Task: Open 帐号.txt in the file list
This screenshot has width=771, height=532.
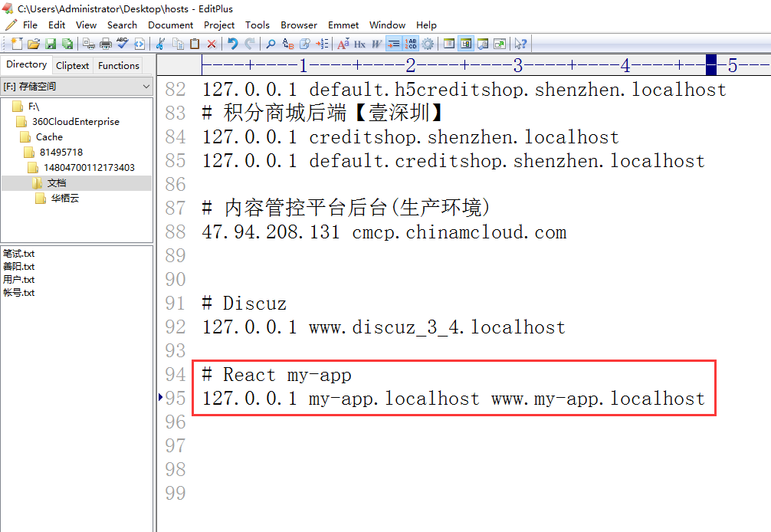Action: click(x=18, y=293)
